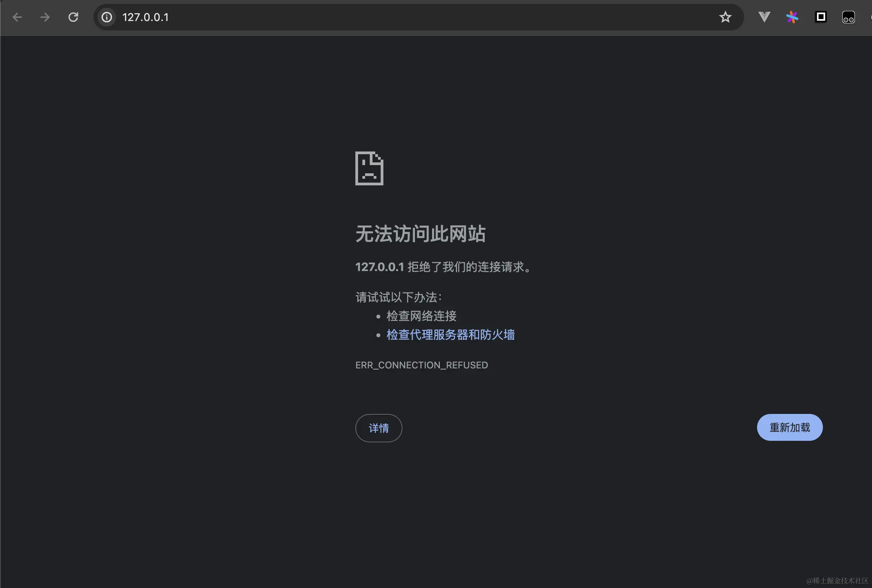Open the two-circles extension icon

[x=848, y=17]
